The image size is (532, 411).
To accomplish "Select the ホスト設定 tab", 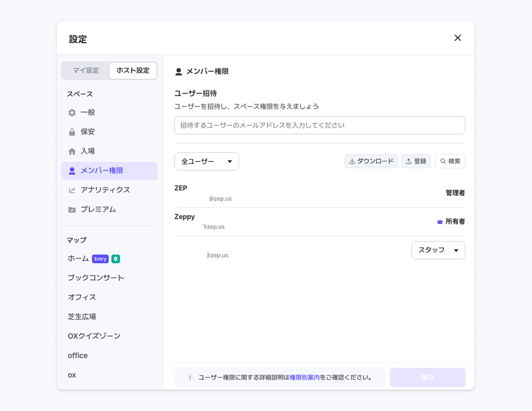I will [x=133, y=70].
